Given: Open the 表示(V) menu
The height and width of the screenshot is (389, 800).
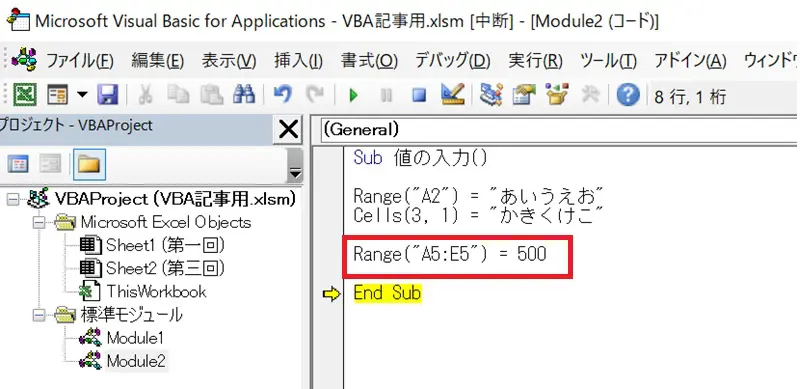Looking at the screenshot, I should point(229,61).
